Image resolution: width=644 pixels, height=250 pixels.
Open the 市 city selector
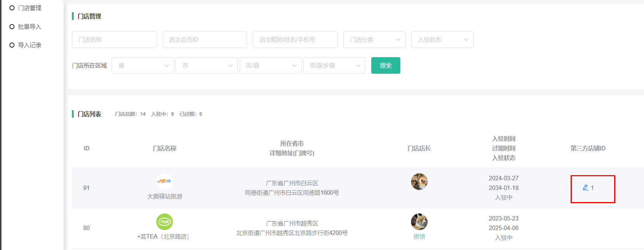point(206,65)
